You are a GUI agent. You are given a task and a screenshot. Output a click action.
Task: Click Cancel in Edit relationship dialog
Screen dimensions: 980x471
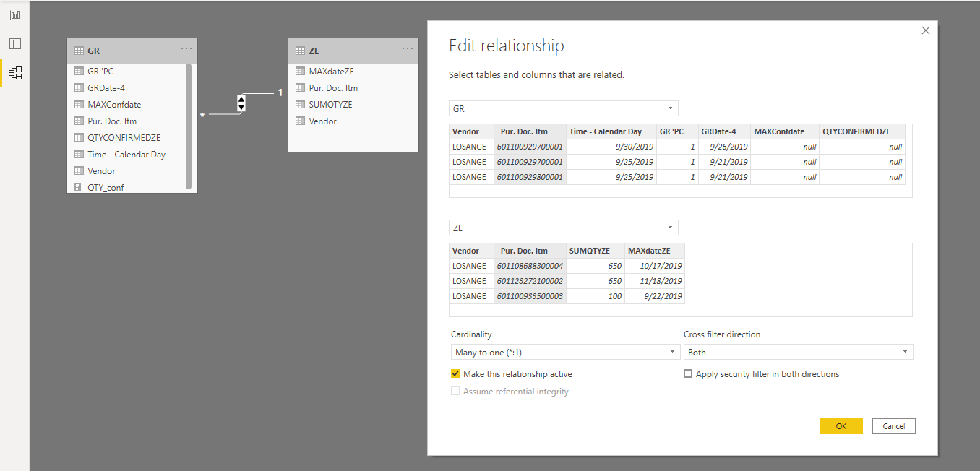coord(893,426)
